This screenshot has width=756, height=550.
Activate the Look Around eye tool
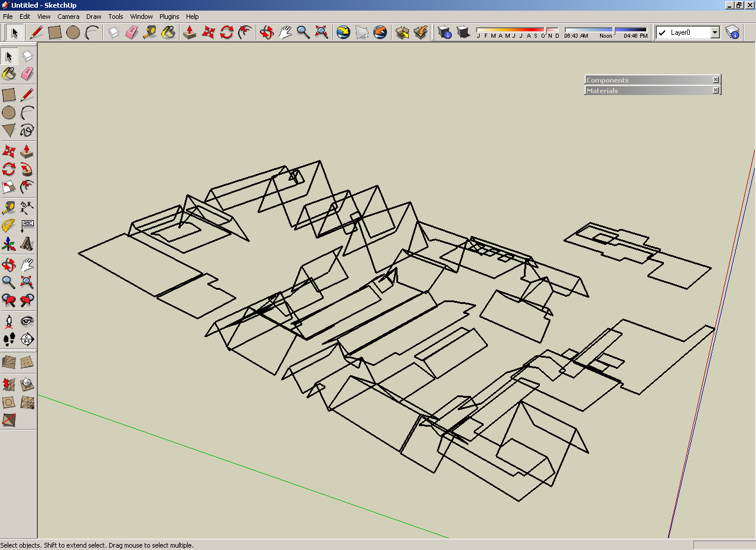(27, 322)
